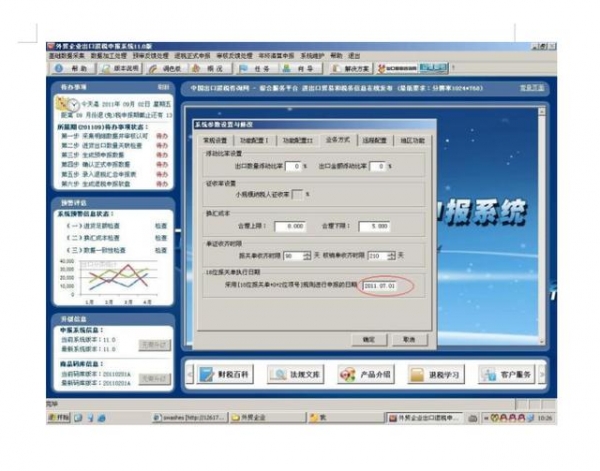Image resolution: width=600 pixels, height=471 pixels.
Task: Adjust the 报关单收齐时限 spinner arrows
Action: 306,255
